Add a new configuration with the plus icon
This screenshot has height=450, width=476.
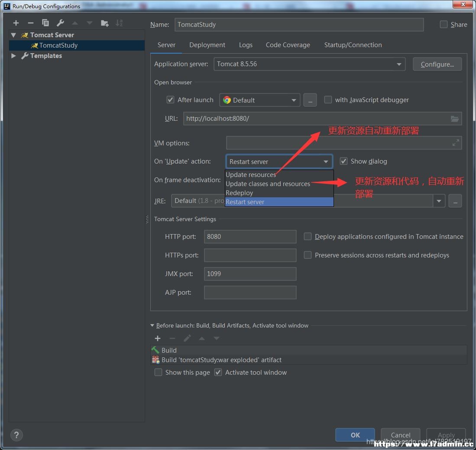(x=16, y=23)
